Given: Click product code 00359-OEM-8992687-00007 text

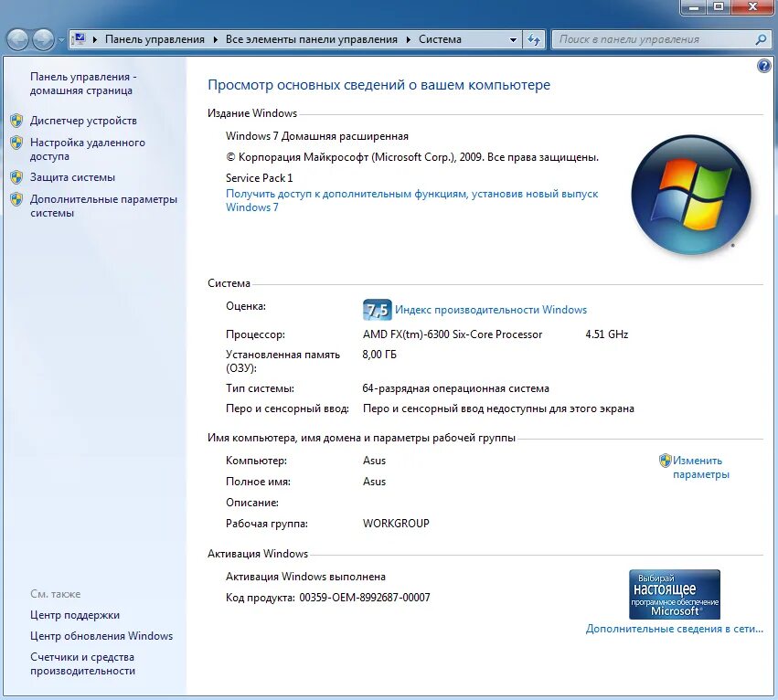Looking at the screenshot, I should point(365,598).
